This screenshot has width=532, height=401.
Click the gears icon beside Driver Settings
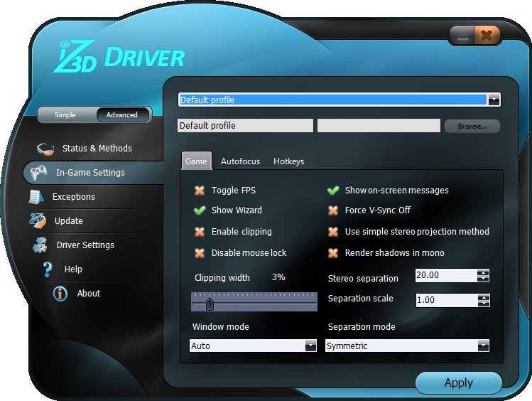coord(40,245)
